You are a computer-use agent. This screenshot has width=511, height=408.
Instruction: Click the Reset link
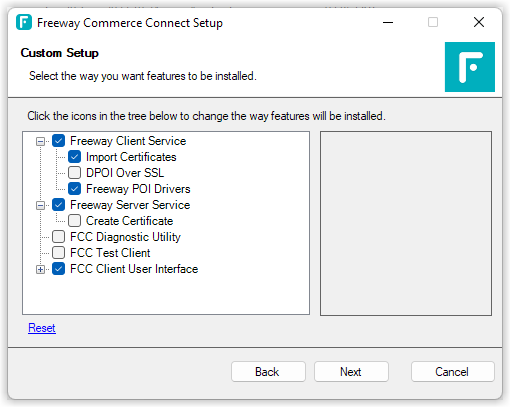point(42,328)
